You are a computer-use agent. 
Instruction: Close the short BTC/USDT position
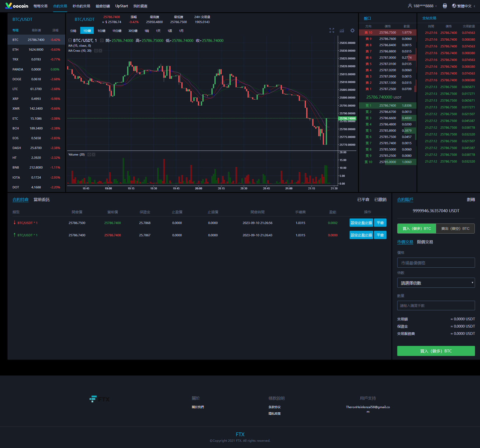[x=380, y=223]
